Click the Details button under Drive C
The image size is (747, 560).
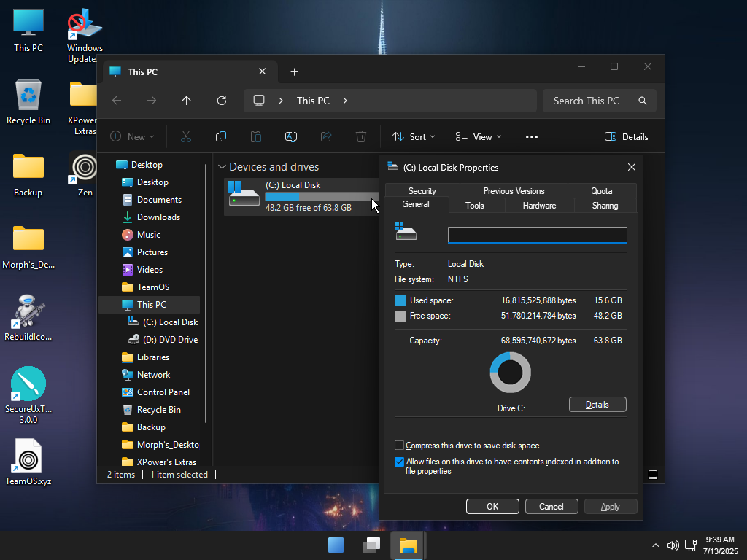pos(597,404)
